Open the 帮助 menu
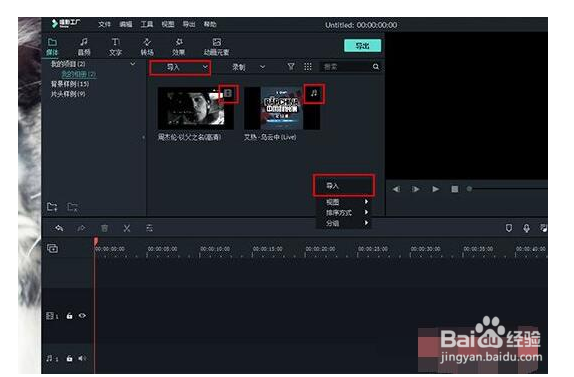 point(210,25)
